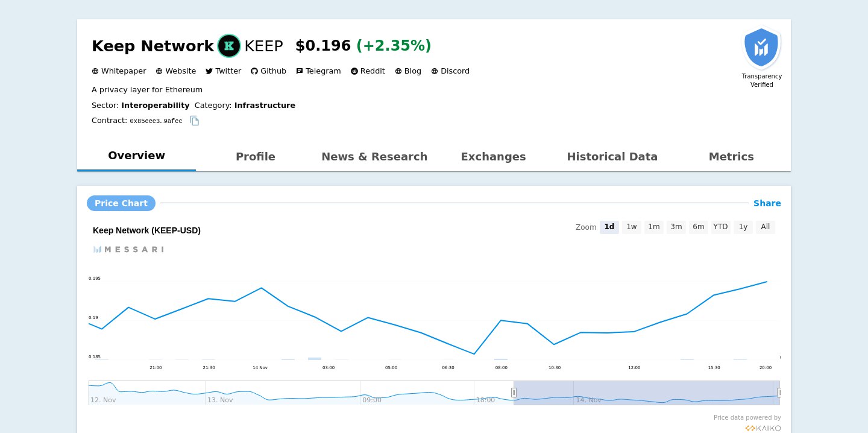Open the Historical Data tab
The width and height of the screenshot is (868, 433).
pyautogui.click(x=612, y=157)
